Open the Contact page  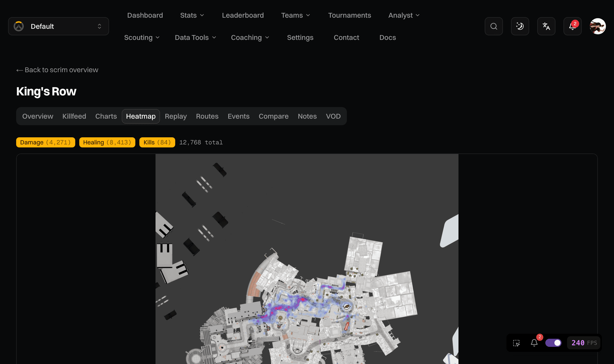point(346,38)
